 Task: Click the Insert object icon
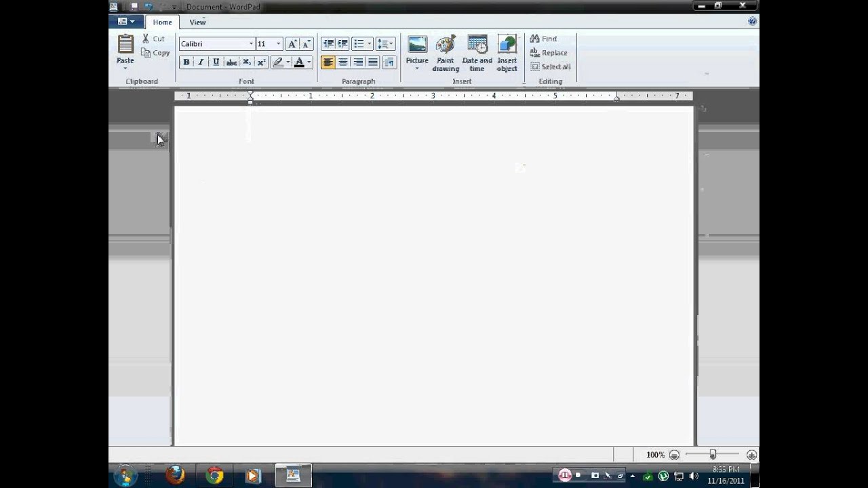point(507,45)
